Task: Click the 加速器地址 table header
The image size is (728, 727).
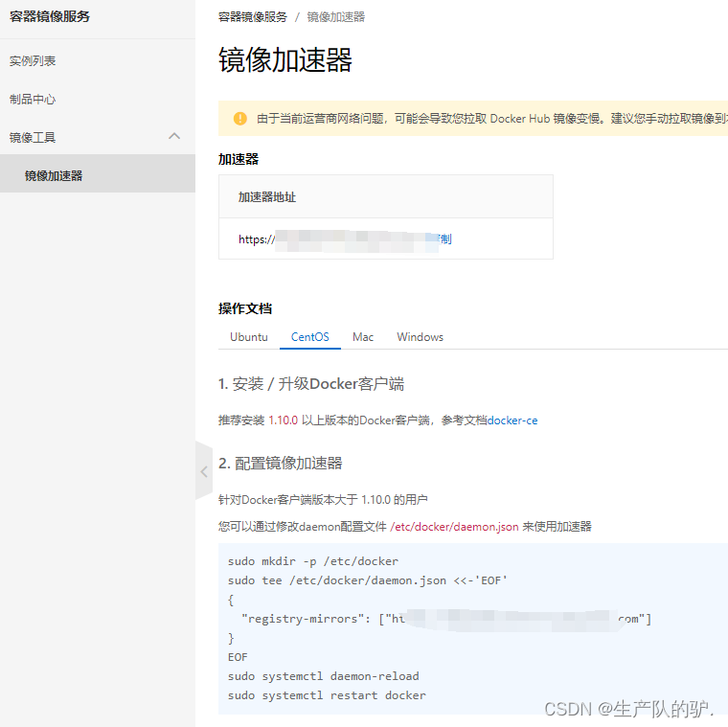Action: 267,197
